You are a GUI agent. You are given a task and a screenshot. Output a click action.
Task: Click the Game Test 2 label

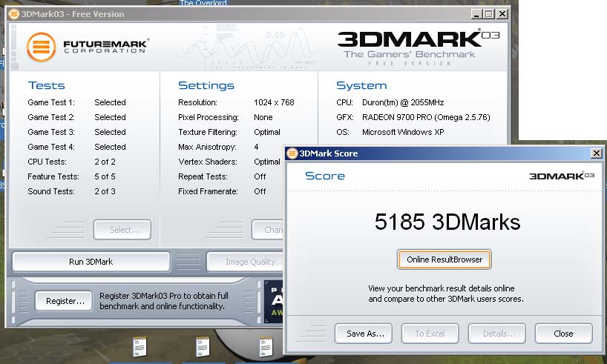tap(51, 117)
